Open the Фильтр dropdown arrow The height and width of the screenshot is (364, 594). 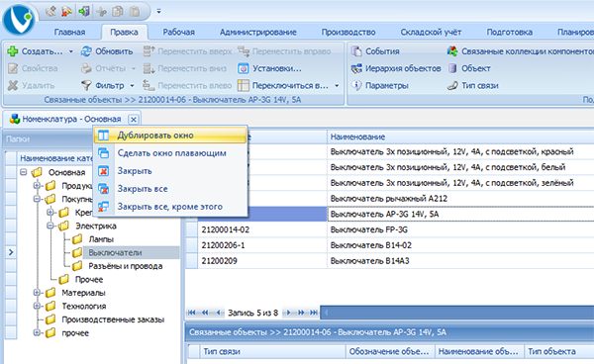tap(132, 85)
